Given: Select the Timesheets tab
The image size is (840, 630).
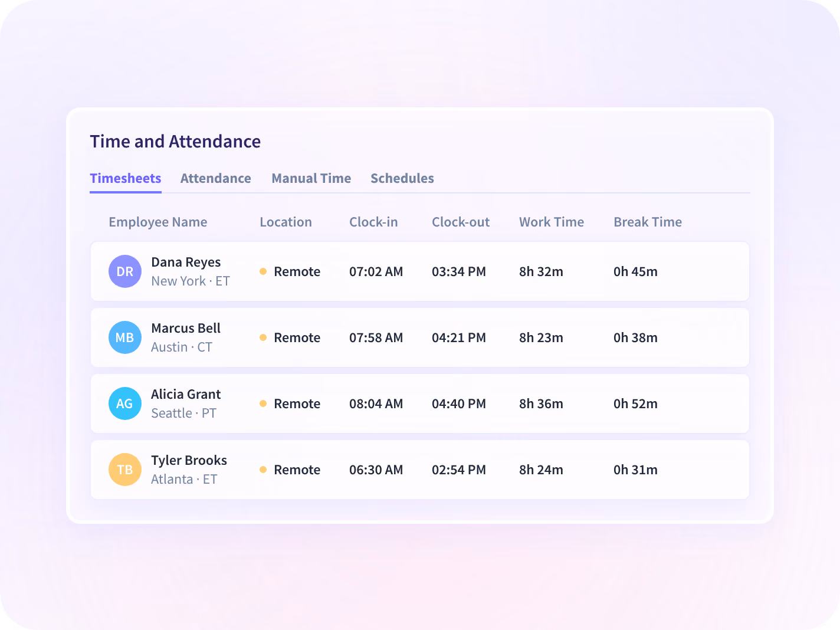Looking at the screenshot, I should [x=126, y=178].
